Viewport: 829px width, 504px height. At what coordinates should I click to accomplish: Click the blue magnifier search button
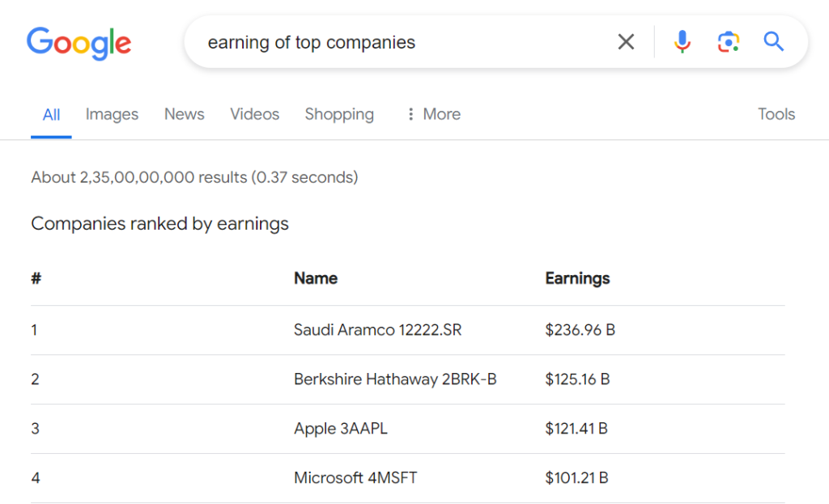pos(773,42)
